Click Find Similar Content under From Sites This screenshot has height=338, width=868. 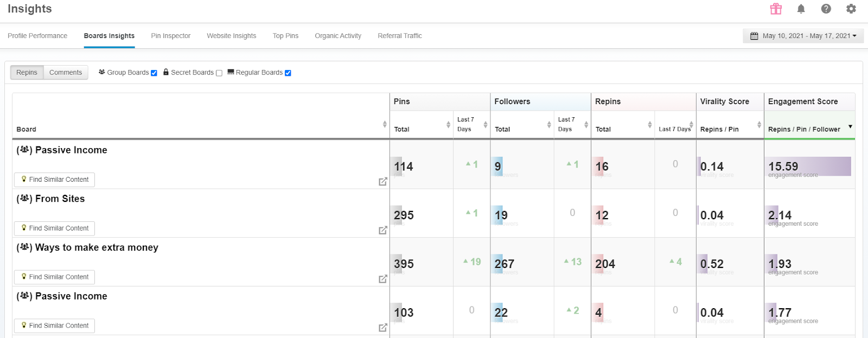point(55,228)
